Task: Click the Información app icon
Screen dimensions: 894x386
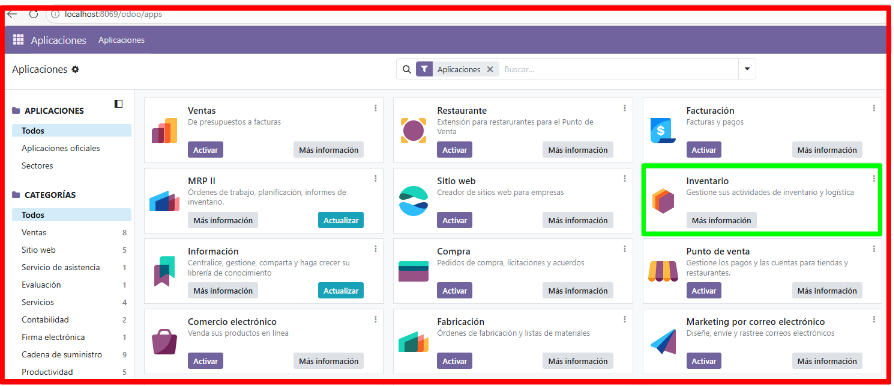Action: tap(164, 271)
